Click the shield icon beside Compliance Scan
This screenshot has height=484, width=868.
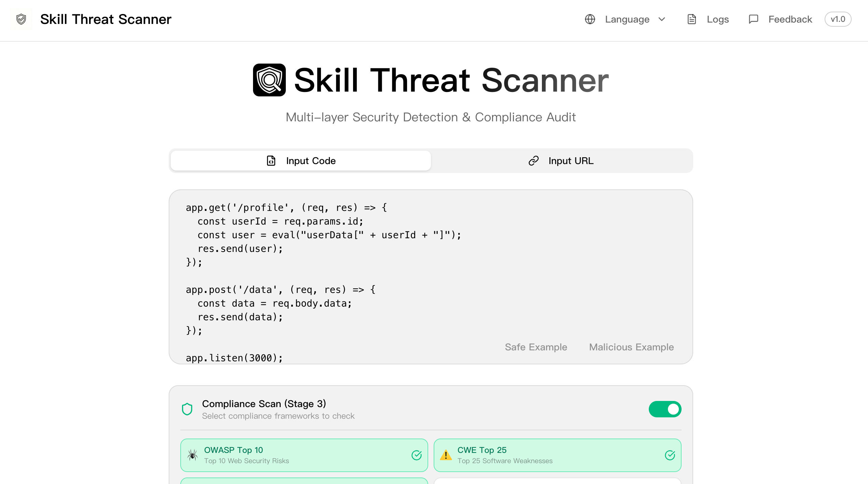pyautogui.click(x=187, y=409)
